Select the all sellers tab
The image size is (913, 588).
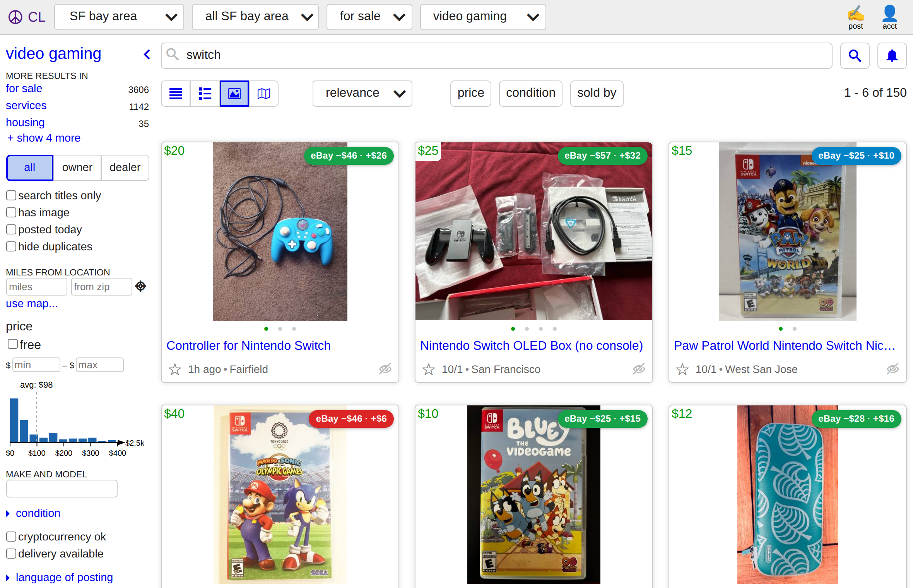pyautogui.click(x=30, y=168)
